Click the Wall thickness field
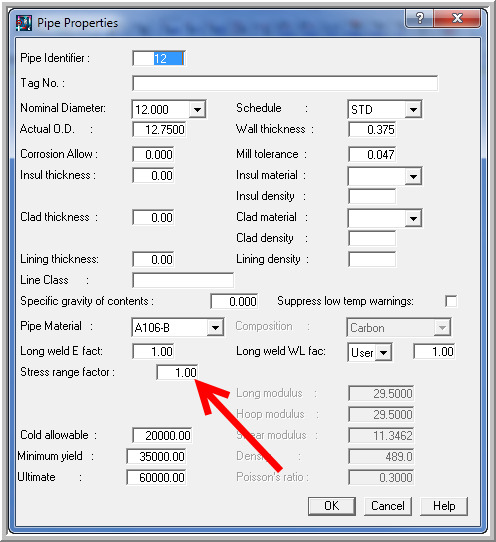The image size is (496, 542). point(372,130)
